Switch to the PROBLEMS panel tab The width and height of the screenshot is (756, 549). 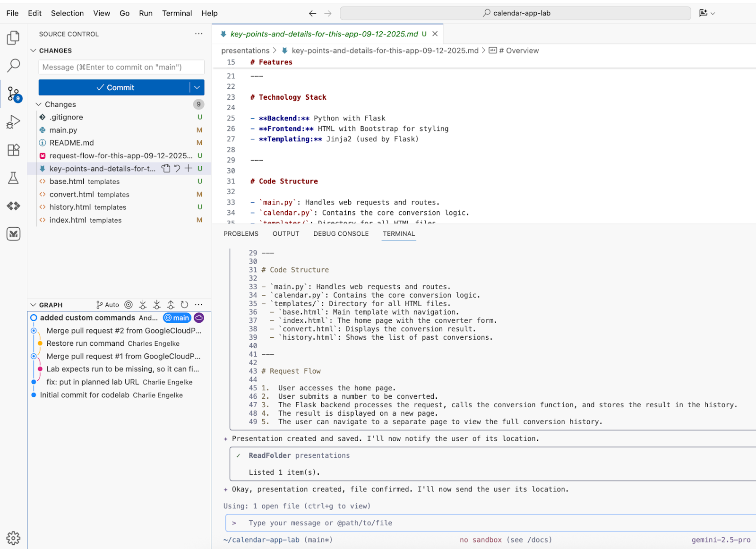click(241, 233)
